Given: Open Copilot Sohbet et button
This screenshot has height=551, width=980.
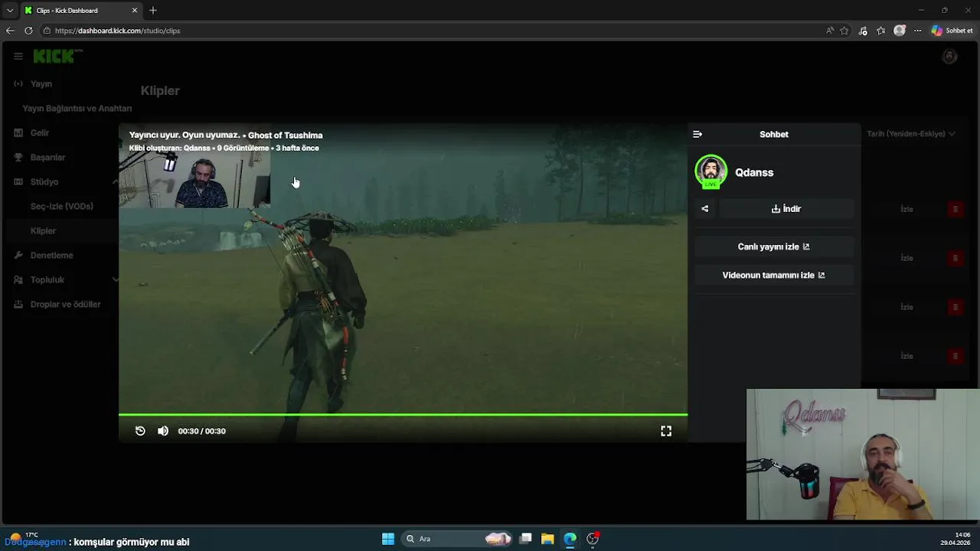Looking at the screenshot, I should (x=952, y=31).
